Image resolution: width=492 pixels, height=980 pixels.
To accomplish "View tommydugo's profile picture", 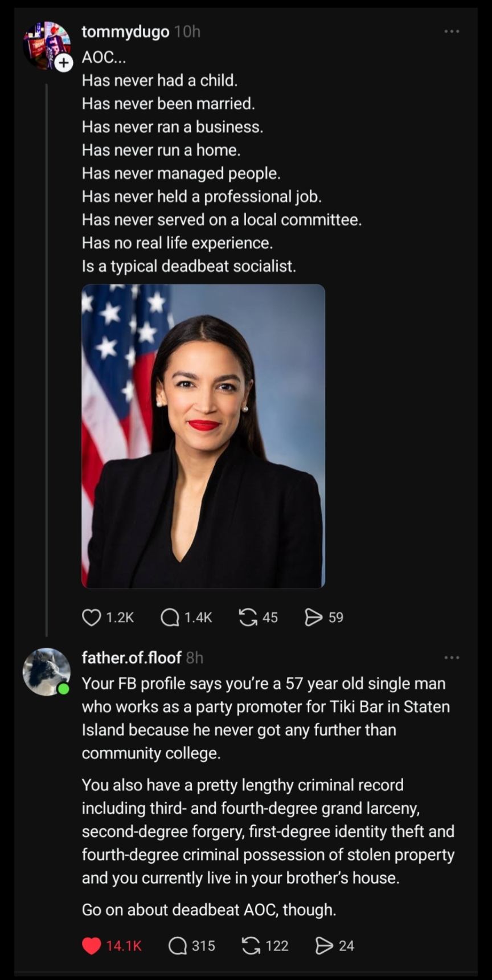I will coord(44,44).
